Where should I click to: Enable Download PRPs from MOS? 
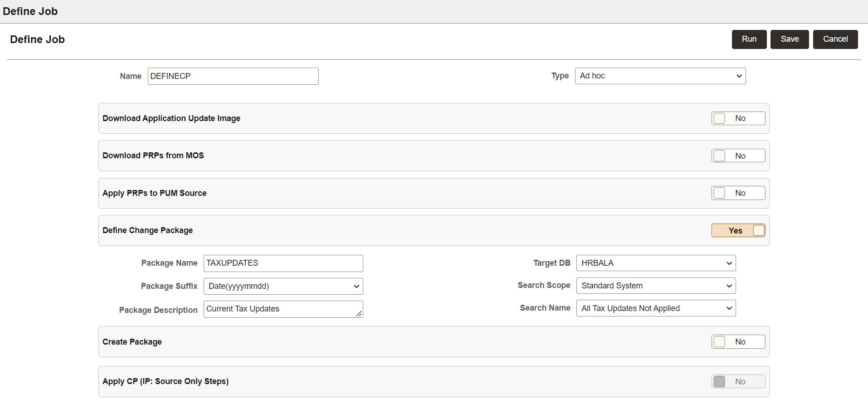point(738,156)
